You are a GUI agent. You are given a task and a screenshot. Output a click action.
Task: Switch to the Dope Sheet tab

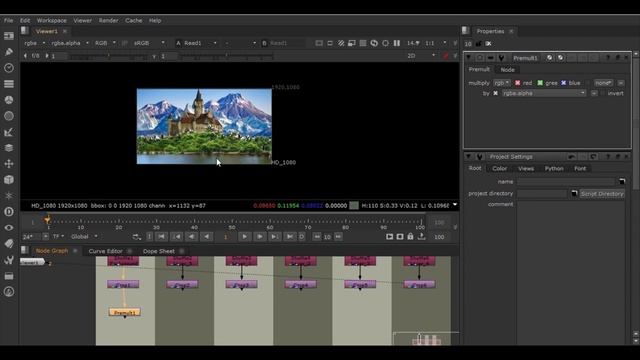tap(159, 251)
